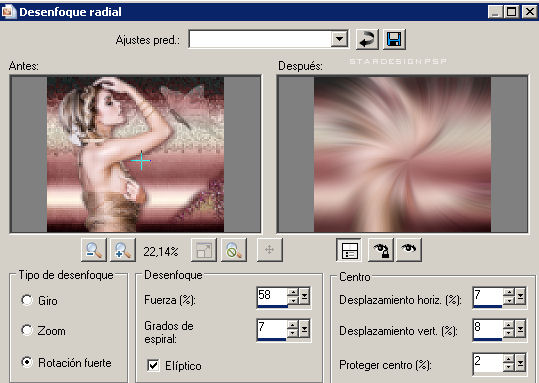Minimize the Desenfoque radial dialog
This screenshot has width=539, height=383.
click(x=495, y=12)
